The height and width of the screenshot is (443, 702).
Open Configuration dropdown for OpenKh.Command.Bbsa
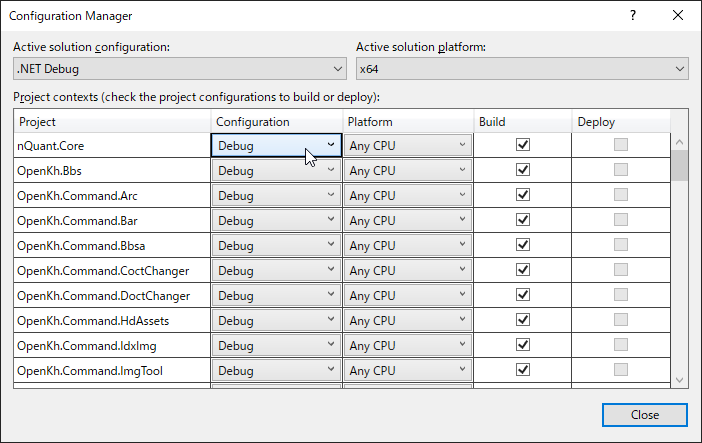coord(276,245)
